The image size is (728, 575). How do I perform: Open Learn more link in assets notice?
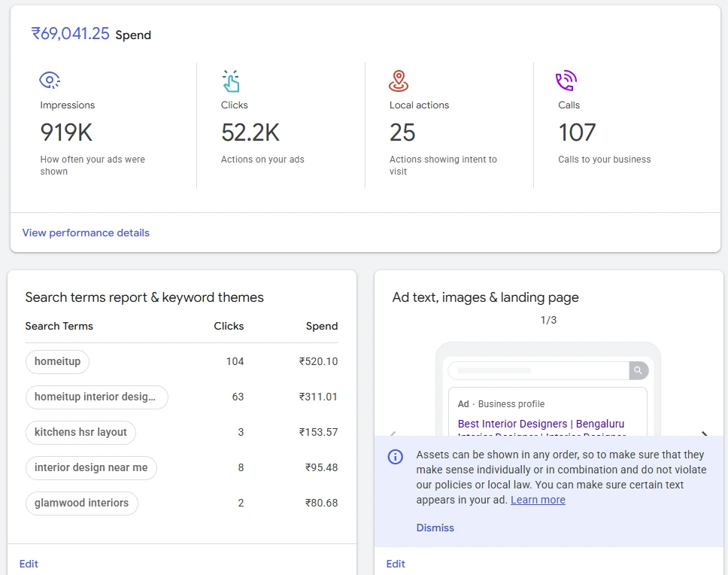[538, 500]
